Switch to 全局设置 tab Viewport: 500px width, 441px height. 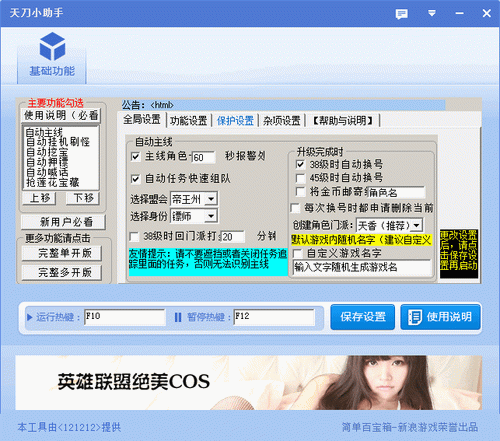point(142,120)
